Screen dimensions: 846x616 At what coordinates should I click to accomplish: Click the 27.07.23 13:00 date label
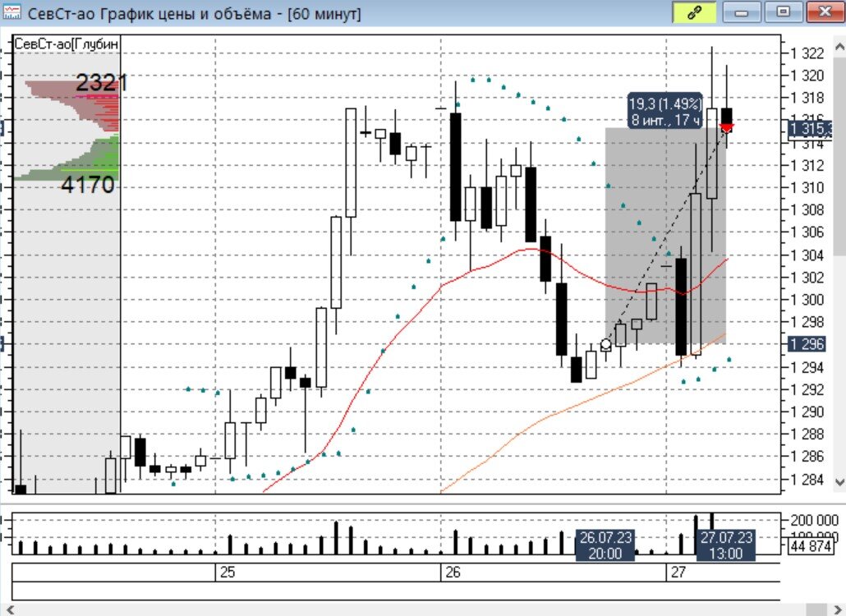[726, 545]
